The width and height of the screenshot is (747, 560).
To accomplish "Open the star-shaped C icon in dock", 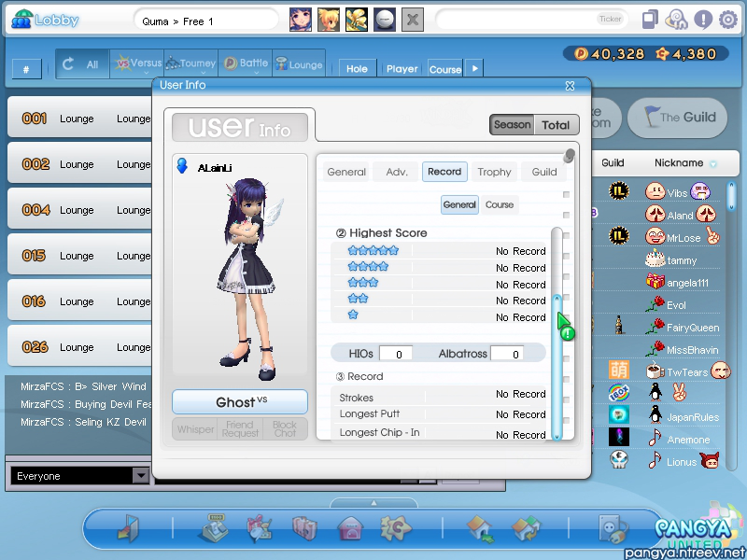I will (x=395, y=528).
